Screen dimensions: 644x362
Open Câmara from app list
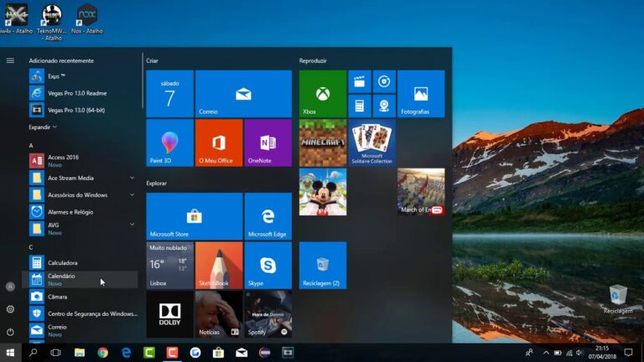81,297
